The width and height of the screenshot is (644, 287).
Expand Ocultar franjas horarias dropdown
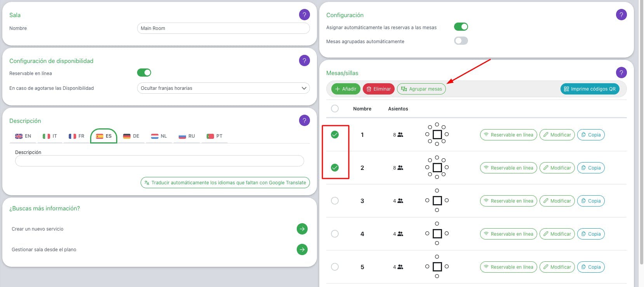[223, 88]
